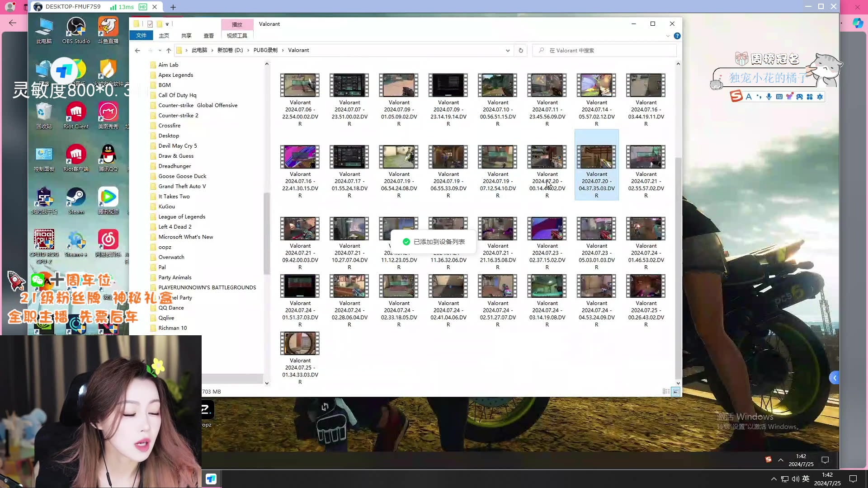The image size is (868, 488).
Task: Expand the blue side panel arrow
Action: [835, 378]
